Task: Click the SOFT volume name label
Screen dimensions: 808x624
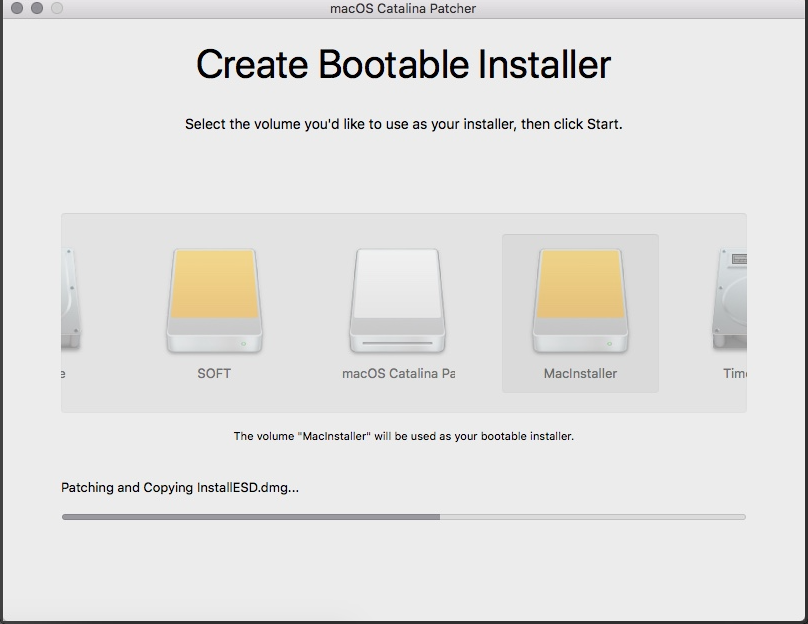Action: coord(214,373)
